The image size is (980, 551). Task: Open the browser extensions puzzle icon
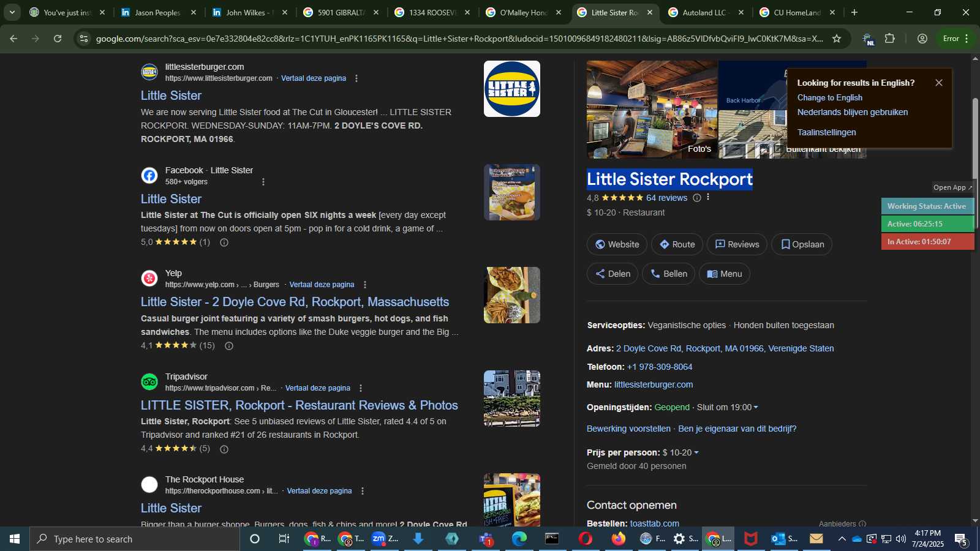pyautogui.click(x=890, y=39)
